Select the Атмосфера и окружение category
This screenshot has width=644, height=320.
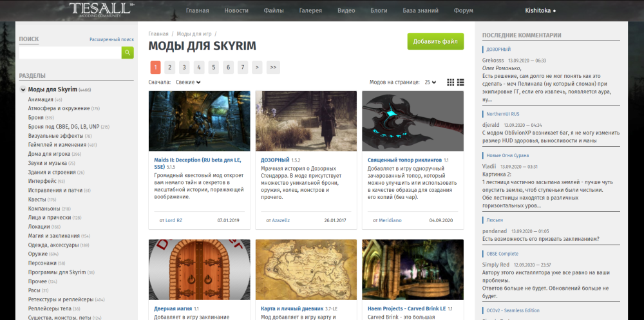[x=59, y=108]
